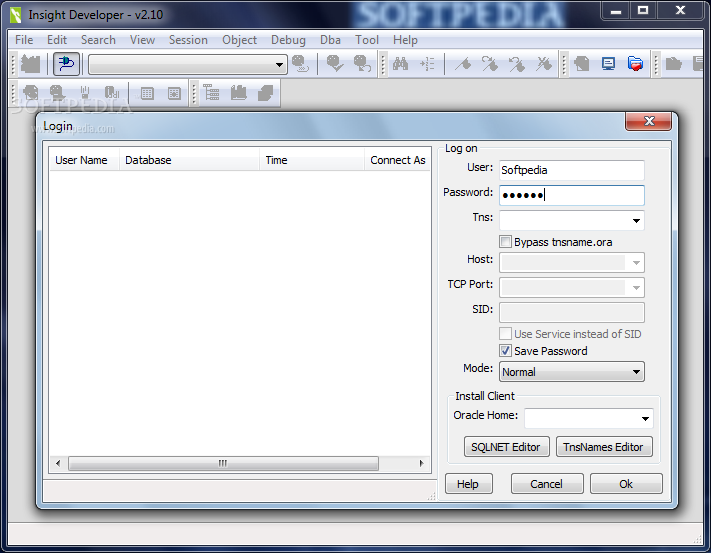Click the User field containing Softpedia
Viewport: 711px width, 553px height.
click(571, 170)
